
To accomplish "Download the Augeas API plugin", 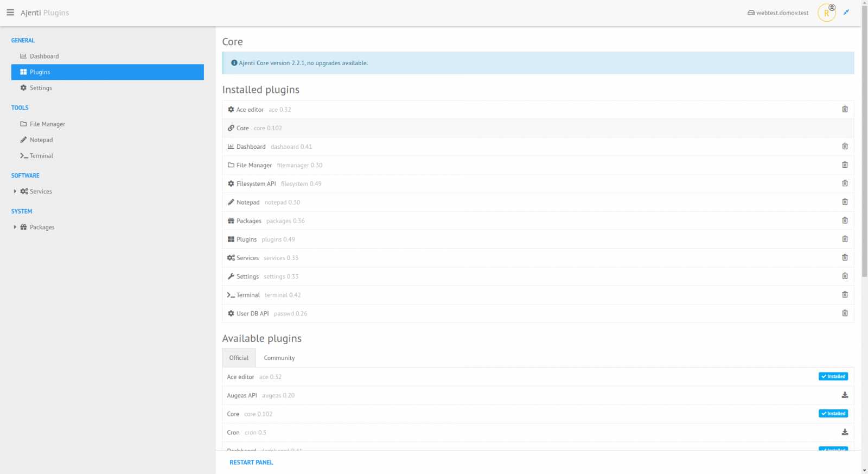I will tap(845, 395).
